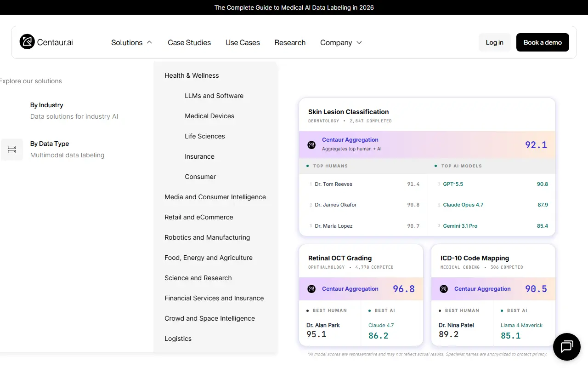This screenshot has width=588, height=368.
Task: Click the Gemini 3.1 Pro model row
Action: click(491, 226)
